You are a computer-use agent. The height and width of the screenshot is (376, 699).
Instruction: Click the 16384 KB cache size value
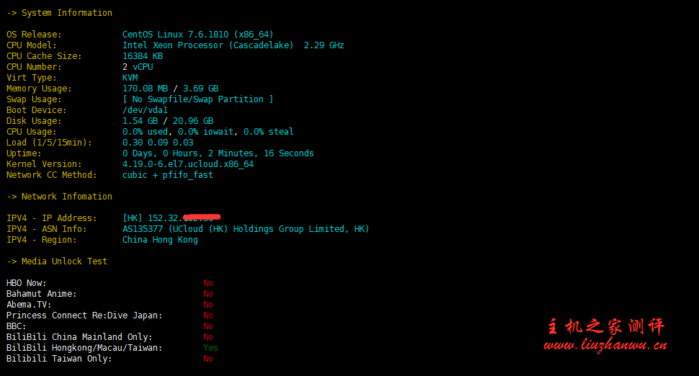click(143, 56)
